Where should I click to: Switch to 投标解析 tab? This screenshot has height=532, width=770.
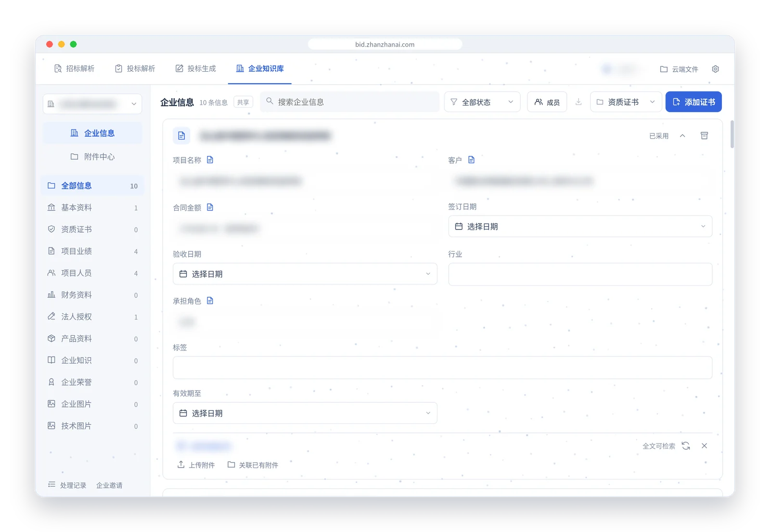tap(135, 69)
